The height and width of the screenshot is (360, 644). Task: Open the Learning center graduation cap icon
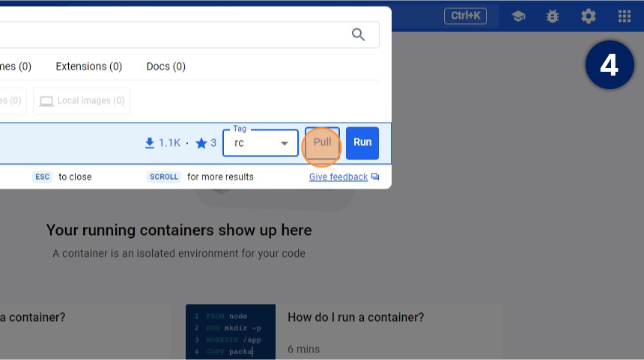pyautogui.click(x=518, y=16)
